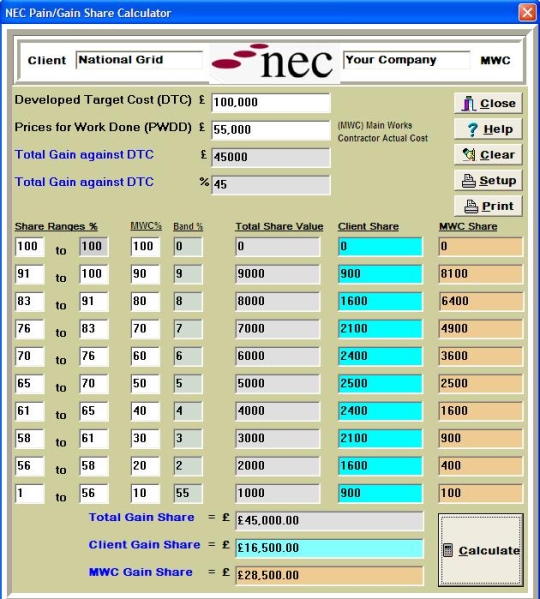Click MWC% field showing 90
Image resolution: width=540 pixels, height=599 pixels.
[145, 274]
